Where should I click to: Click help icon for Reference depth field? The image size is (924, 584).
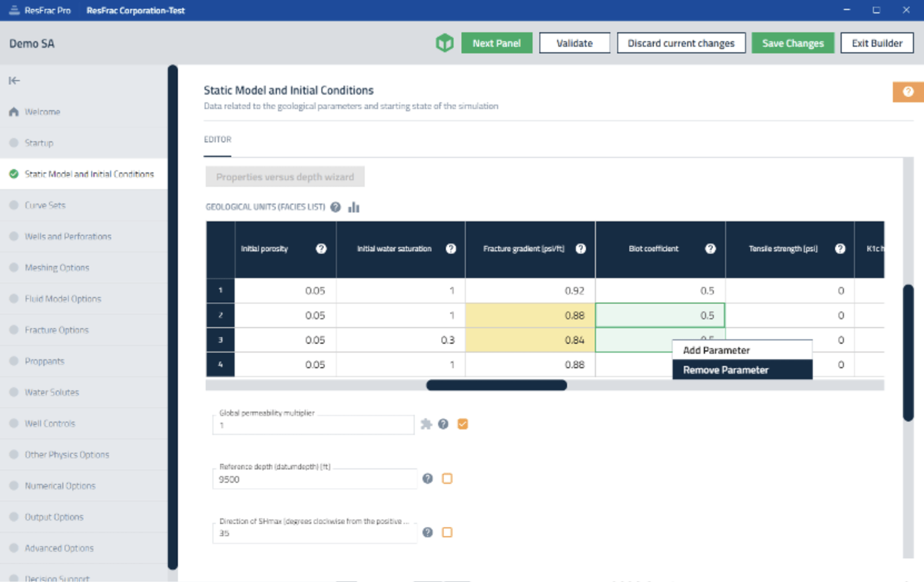coord(427,479)
